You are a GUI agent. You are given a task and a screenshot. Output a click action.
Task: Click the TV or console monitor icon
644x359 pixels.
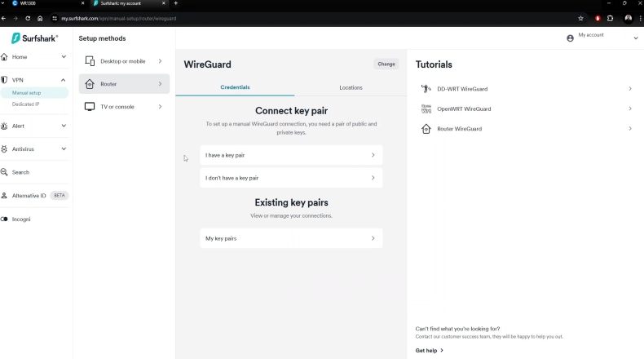pos(90,107)
